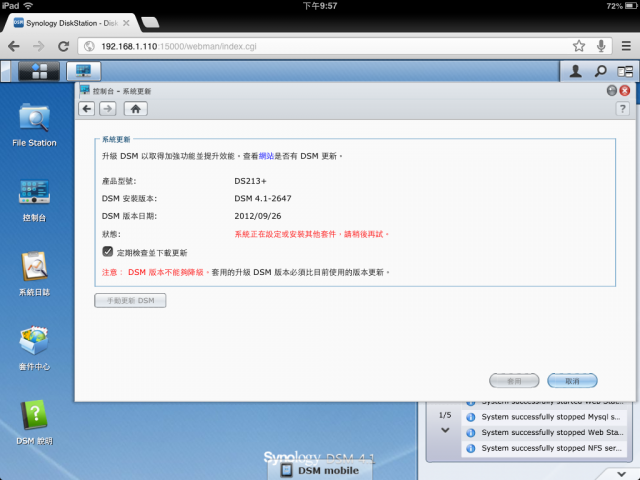Select the 'stopped Web Sta...' log entry
This screenshot has width=640, height=480.
click(x=543, y=433)
